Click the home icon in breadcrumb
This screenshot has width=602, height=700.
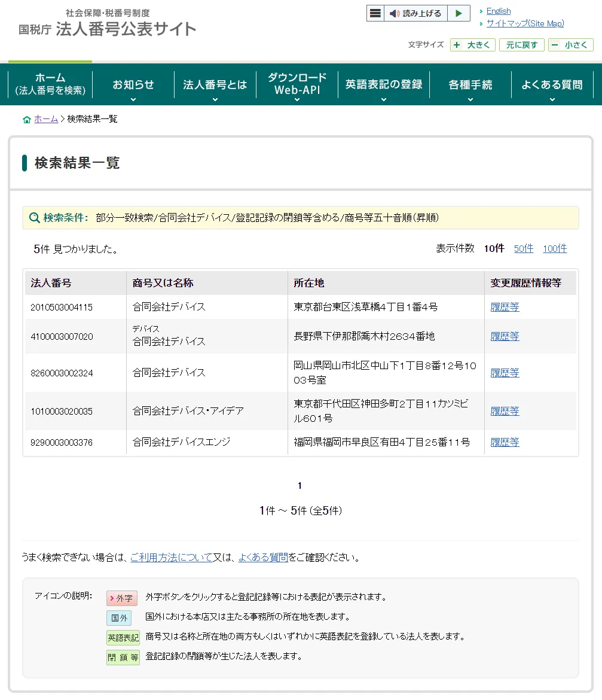click(x=26, y=119)
